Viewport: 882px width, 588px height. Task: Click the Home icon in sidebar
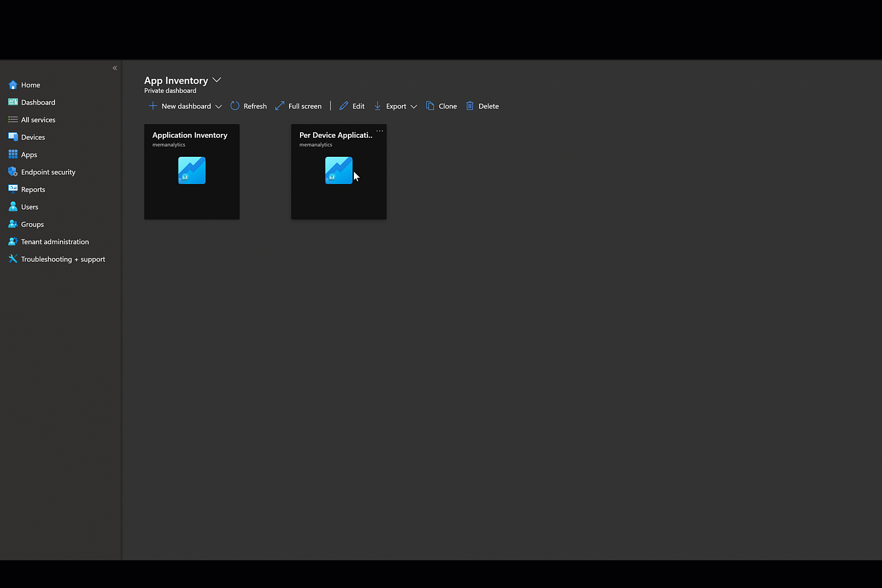click(x=13, y=85)
